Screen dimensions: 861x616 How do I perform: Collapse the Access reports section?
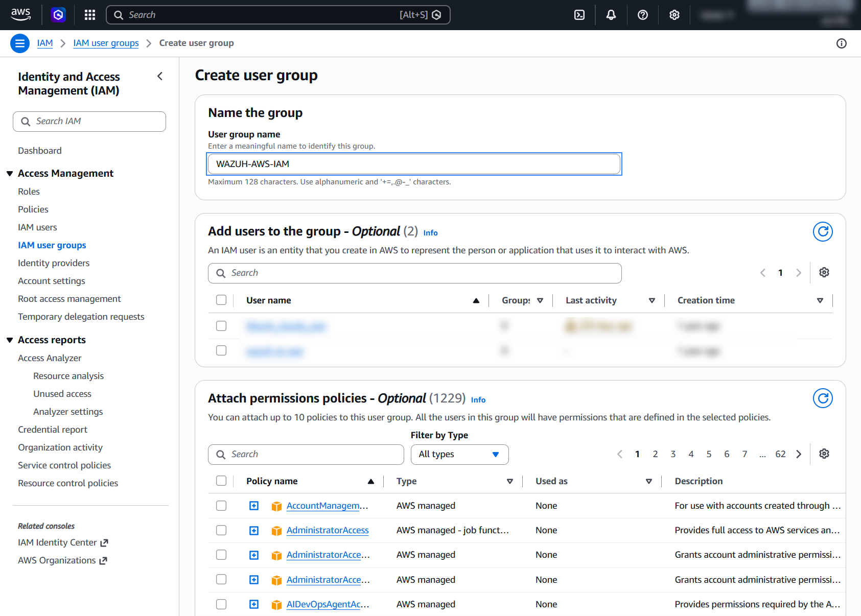coord(10,340)
